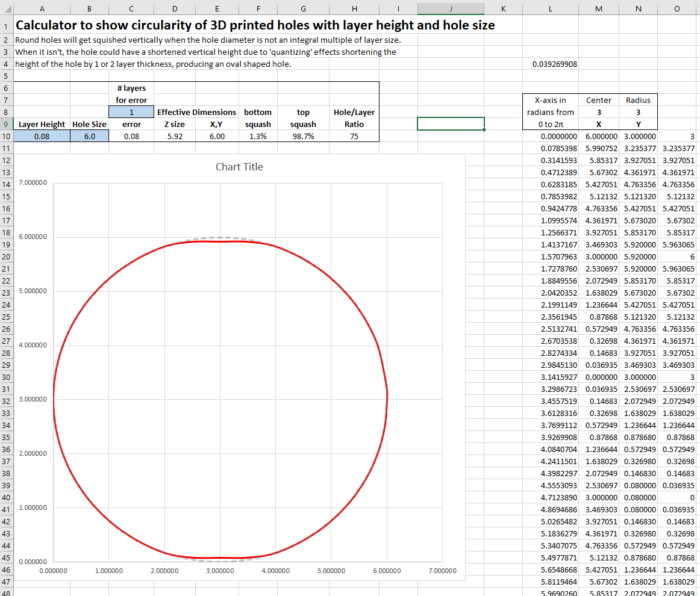Viewport: 700px width, 596px height.
Task: Select the column J header
Action: 451,8
